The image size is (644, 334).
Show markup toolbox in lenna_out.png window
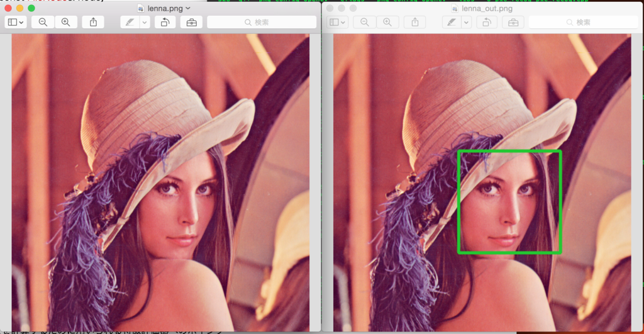tap(513, 22)
